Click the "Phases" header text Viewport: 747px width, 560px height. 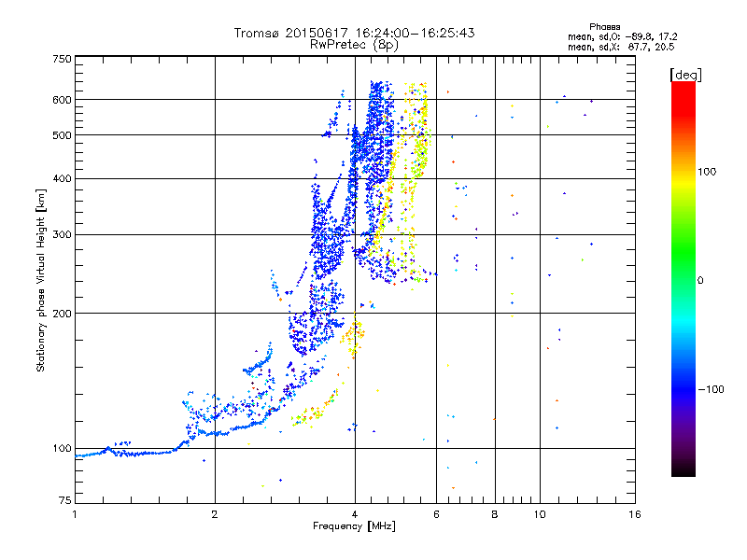(x=604, y=27)
